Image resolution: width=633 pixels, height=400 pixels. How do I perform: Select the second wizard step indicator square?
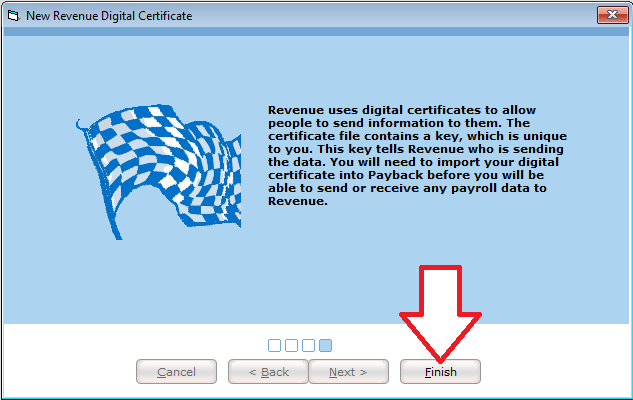coord(291,345)
